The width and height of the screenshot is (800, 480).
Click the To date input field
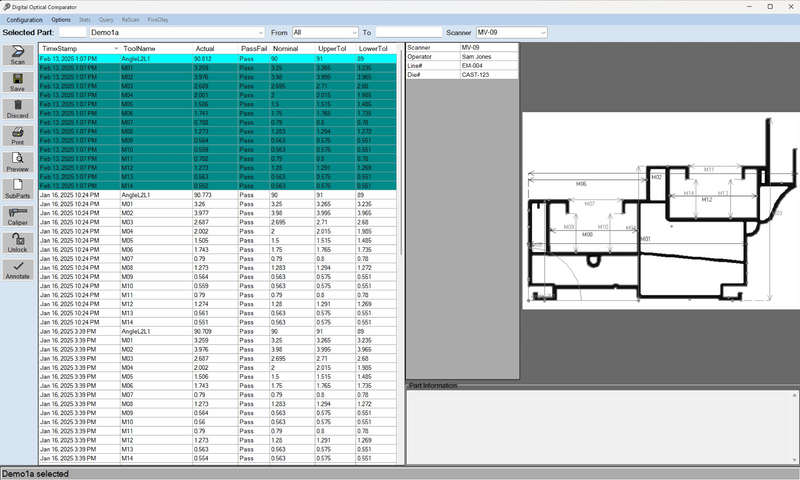pos(409,32)
